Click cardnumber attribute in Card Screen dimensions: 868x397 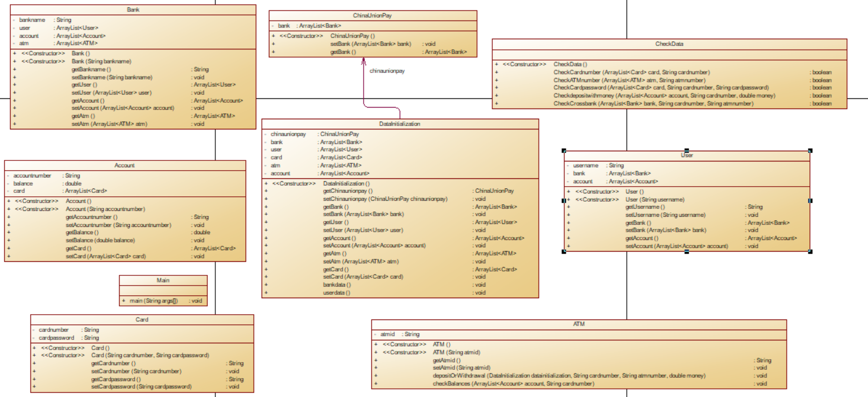(x=54, y=330)
